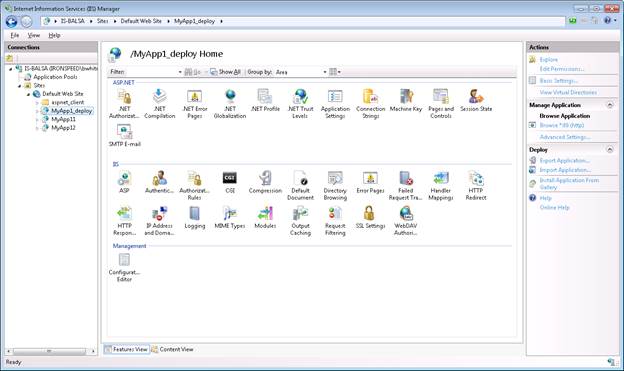Image resolution: width=624 pixels, height=371 pixels.
Task: Open the Request Filtering icon
Action: pyautogui.click(x=335, y=221)
